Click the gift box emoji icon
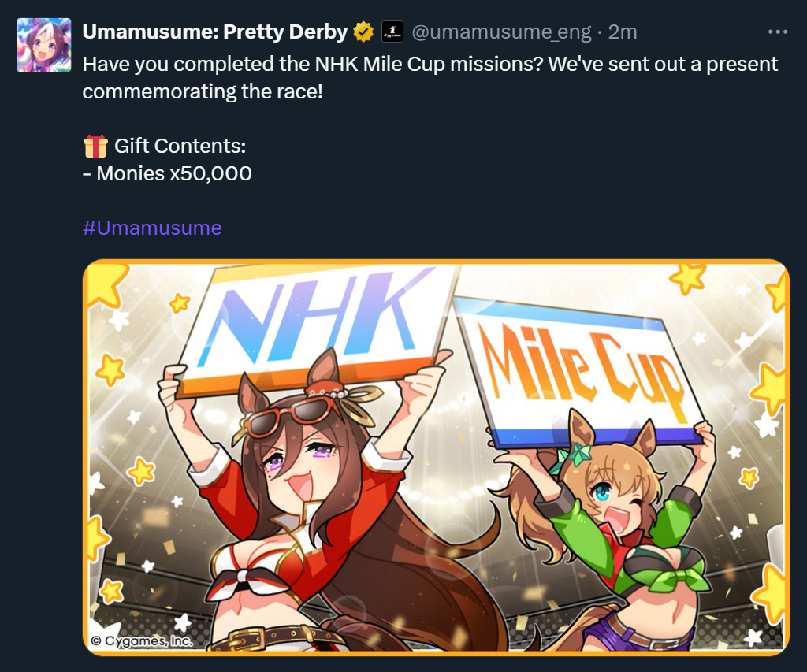The image size is (807, 672). tap(95, 146)
